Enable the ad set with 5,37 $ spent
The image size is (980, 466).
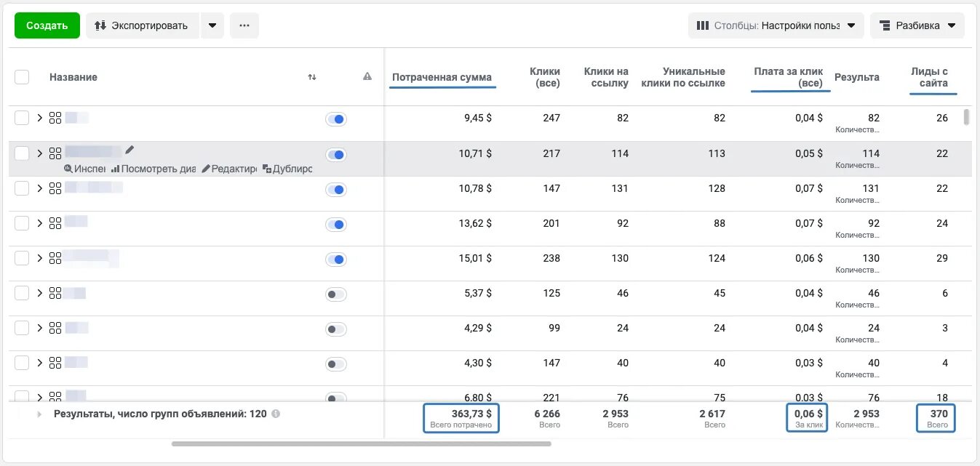coord(336,294)
